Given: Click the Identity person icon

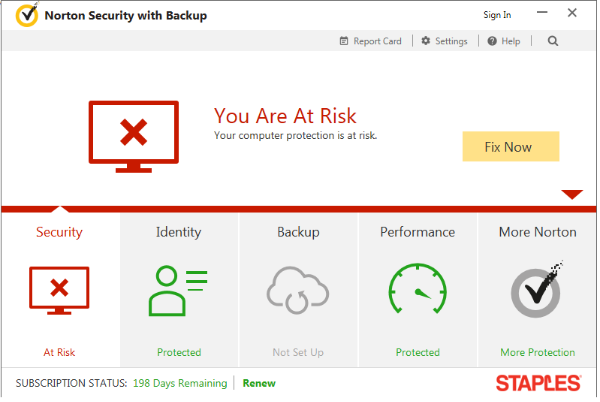Looking at the screenshot, I should [x=178, y=290].
